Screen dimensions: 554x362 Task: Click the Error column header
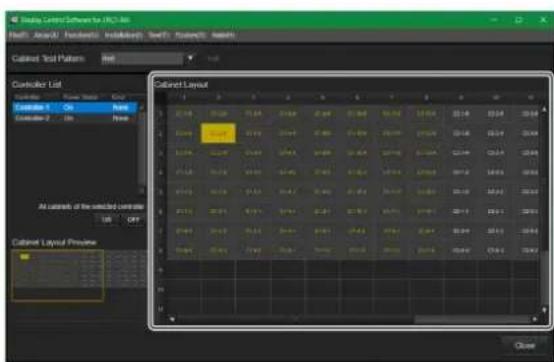click(118, 97)
